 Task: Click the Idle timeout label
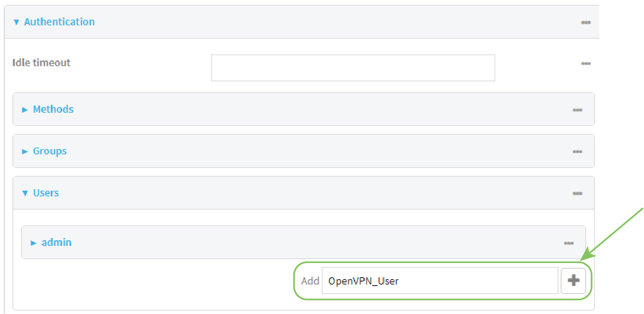click(x=41, y=63)
